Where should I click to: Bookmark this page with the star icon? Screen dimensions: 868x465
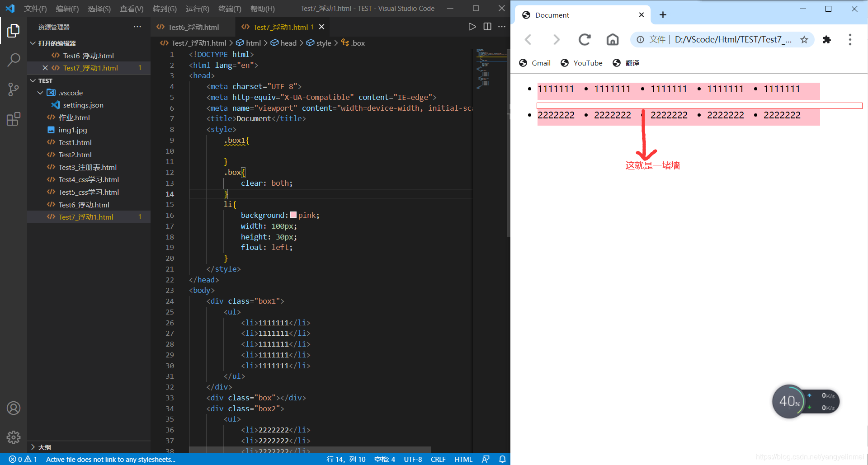click(x=804, y=40)
